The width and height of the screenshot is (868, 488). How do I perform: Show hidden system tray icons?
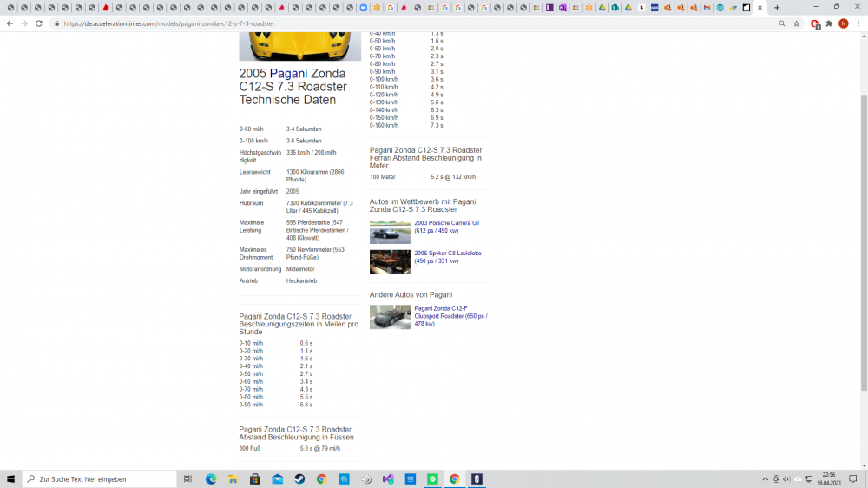pos(765,479)
